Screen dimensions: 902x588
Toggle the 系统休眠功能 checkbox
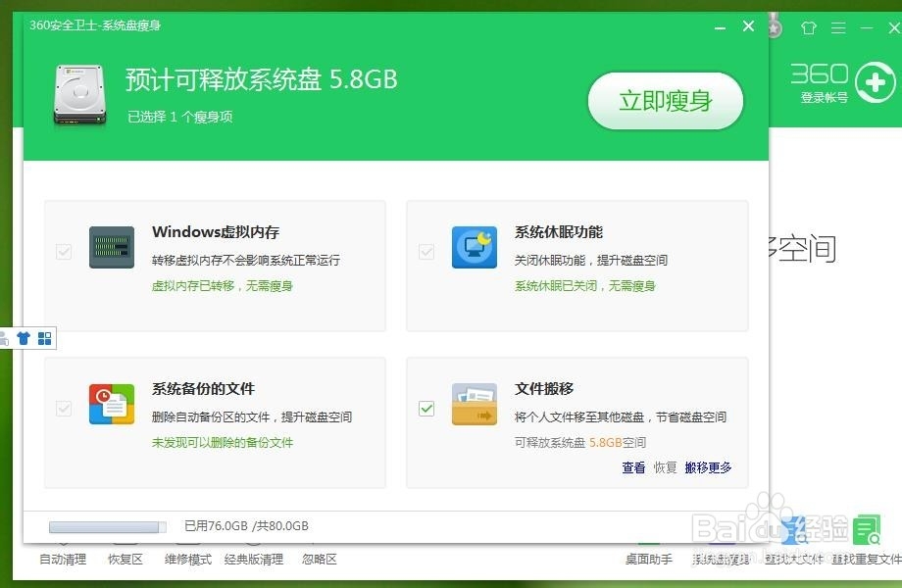(426, 252)
